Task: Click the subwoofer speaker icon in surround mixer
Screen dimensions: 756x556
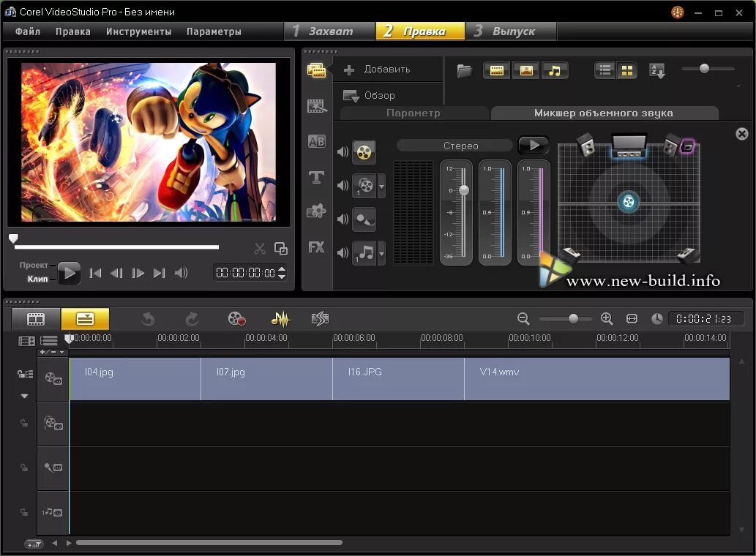Action: click(687, 146)
